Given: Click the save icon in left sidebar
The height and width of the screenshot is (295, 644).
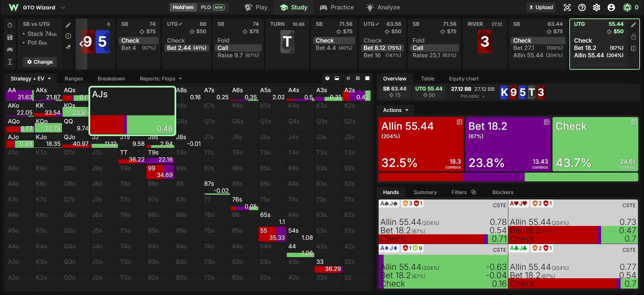Looking at the screenshot, I should [10, 38].
